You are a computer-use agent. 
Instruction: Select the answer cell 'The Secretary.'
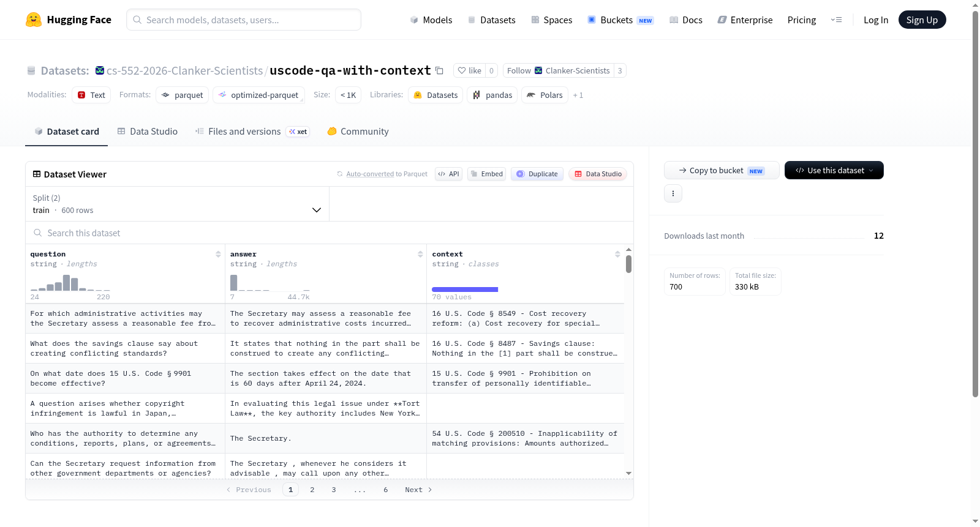(326, 438)
